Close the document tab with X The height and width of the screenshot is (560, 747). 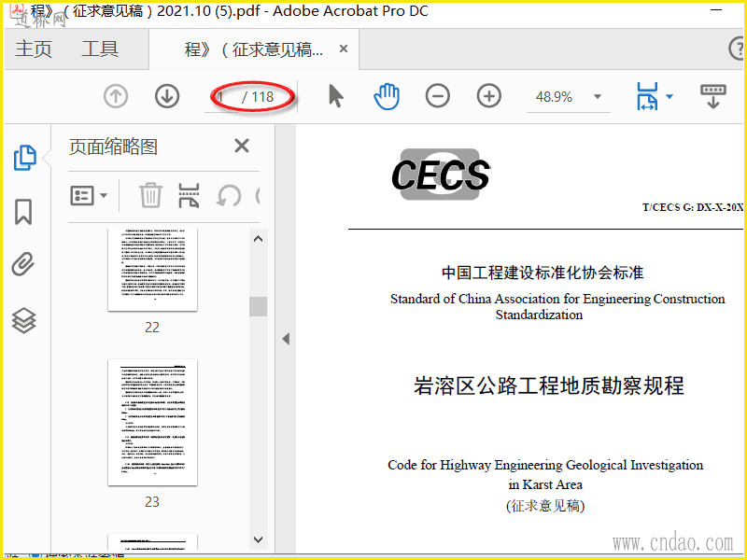[344, 49]
